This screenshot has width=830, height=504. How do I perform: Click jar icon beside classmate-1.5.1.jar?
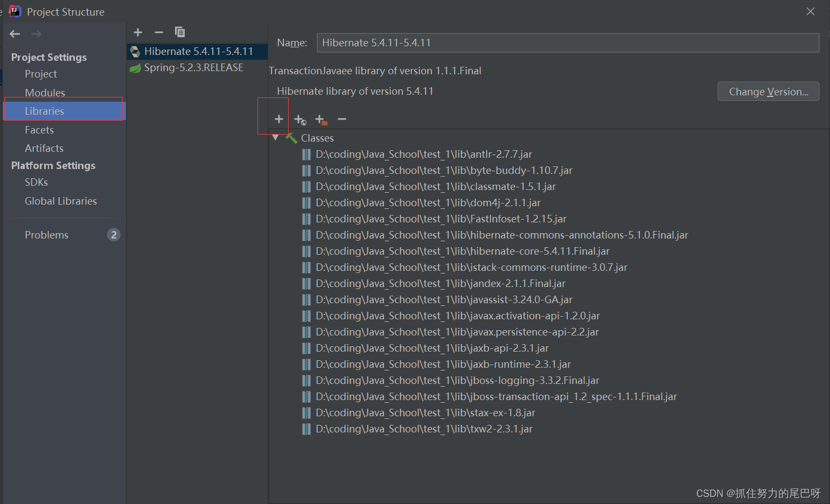tap(306, 187)
